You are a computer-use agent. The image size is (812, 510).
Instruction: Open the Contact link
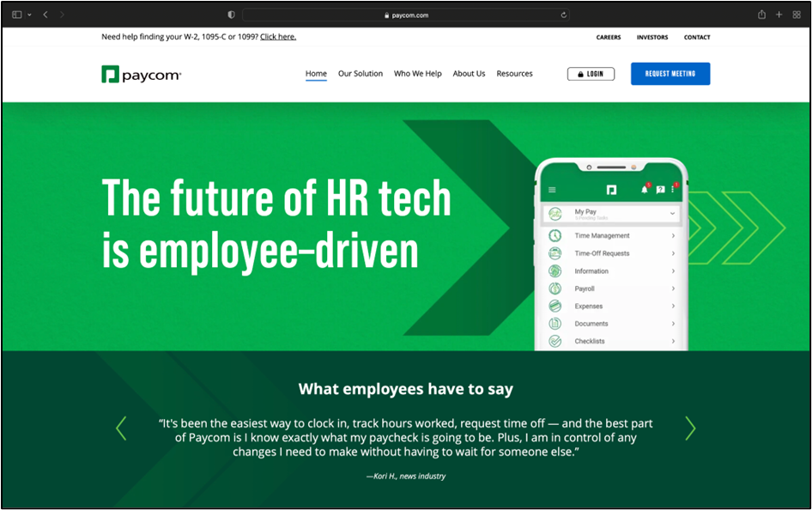tap(697, 37)
